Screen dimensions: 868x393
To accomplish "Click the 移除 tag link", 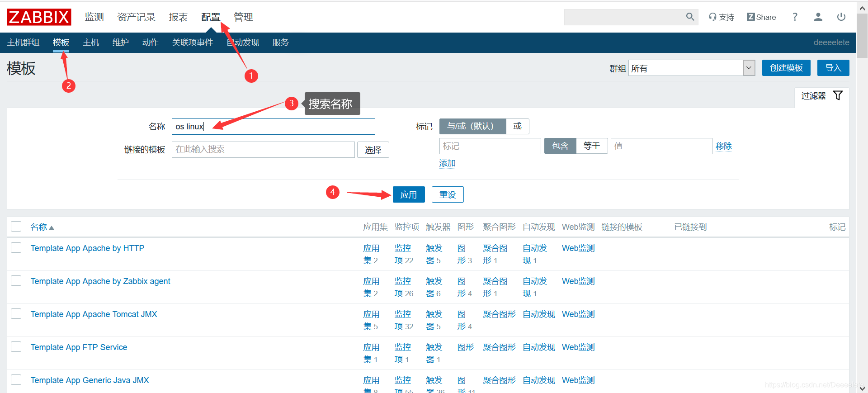I will coord(724,146).
